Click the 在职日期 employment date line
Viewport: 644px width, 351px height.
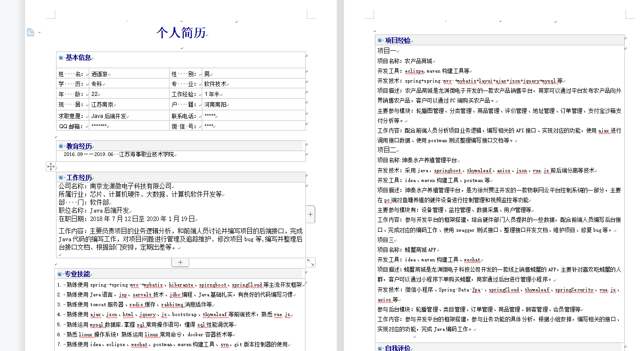[x=127, y=219]
